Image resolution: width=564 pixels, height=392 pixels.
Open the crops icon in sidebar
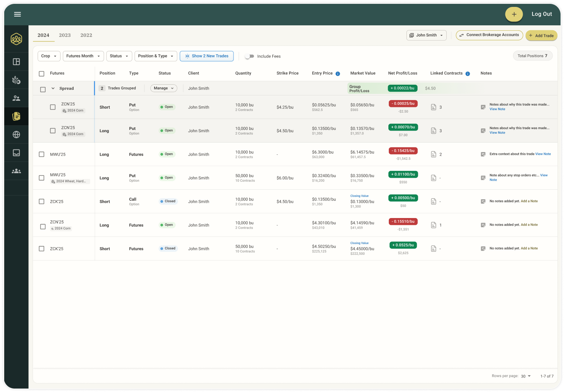16,80
